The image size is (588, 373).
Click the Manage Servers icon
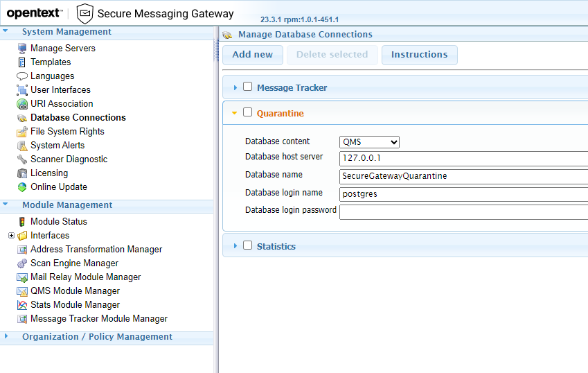click(22, 49)
